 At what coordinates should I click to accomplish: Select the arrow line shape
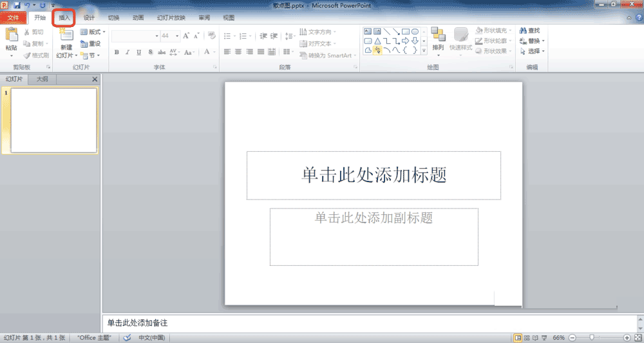pyautogui.click(x=396, y=32)
